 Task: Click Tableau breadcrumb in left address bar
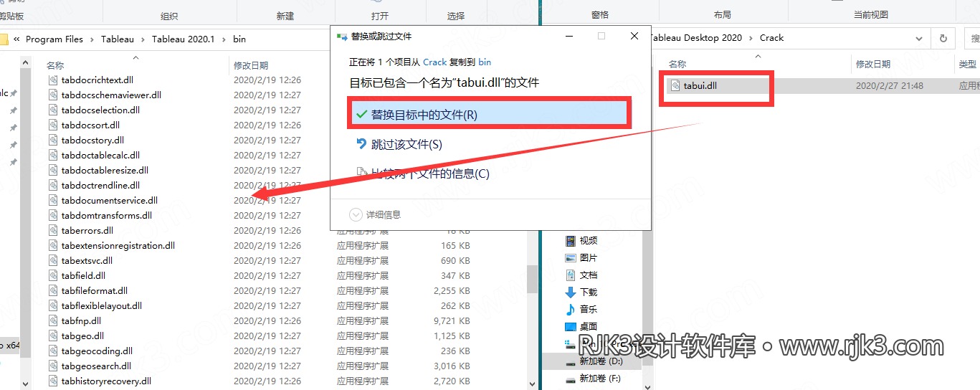point(118,39)
